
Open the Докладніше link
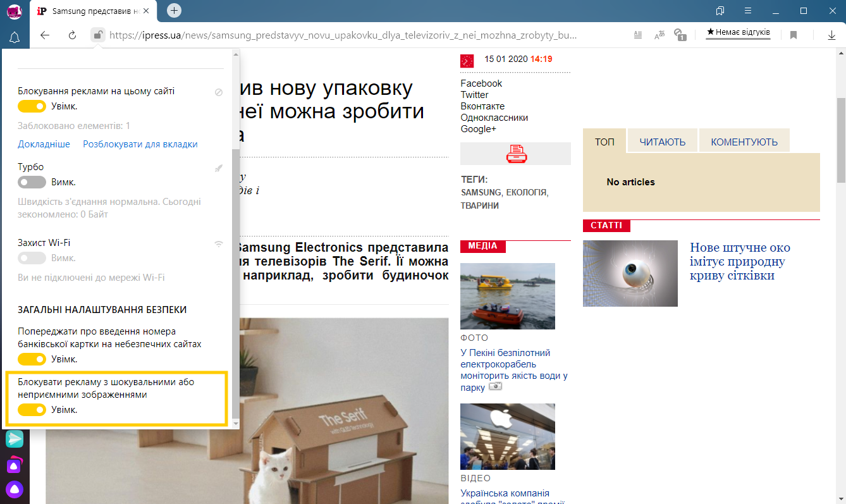[x=44, y=144]
